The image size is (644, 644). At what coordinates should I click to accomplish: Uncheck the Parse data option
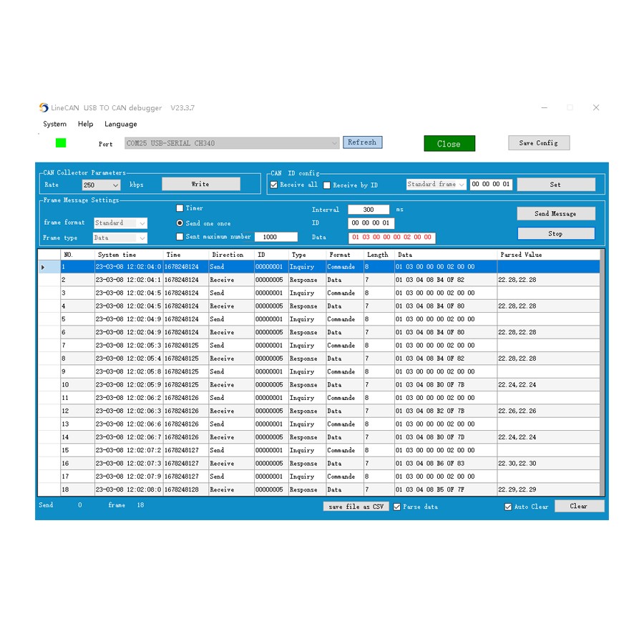click(x=397, y=507)
